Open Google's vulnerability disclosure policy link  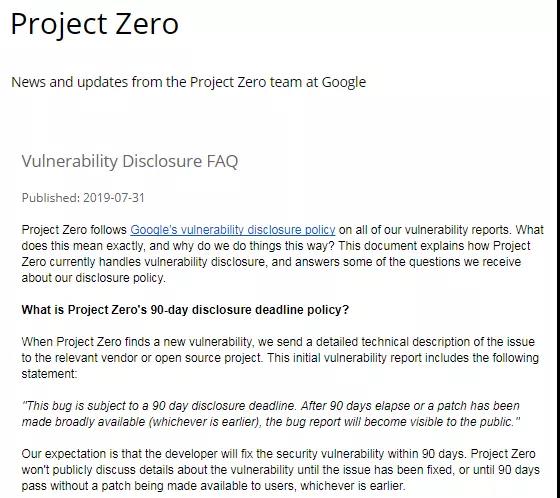(x=232, y=230)
